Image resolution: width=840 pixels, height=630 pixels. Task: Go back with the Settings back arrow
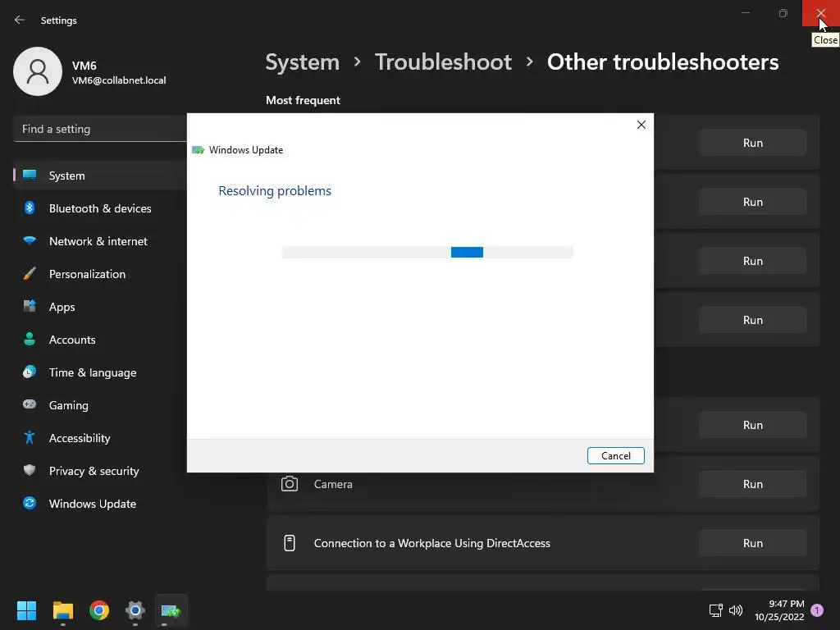(20, 20)
